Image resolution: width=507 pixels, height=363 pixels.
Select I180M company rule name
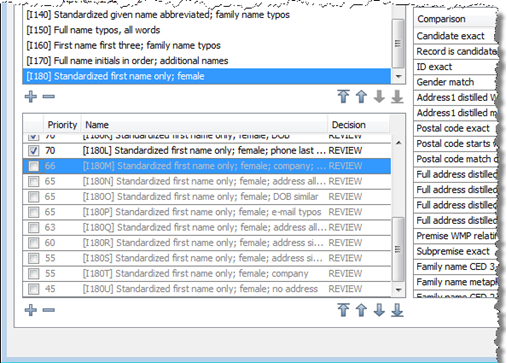[204, 166]
